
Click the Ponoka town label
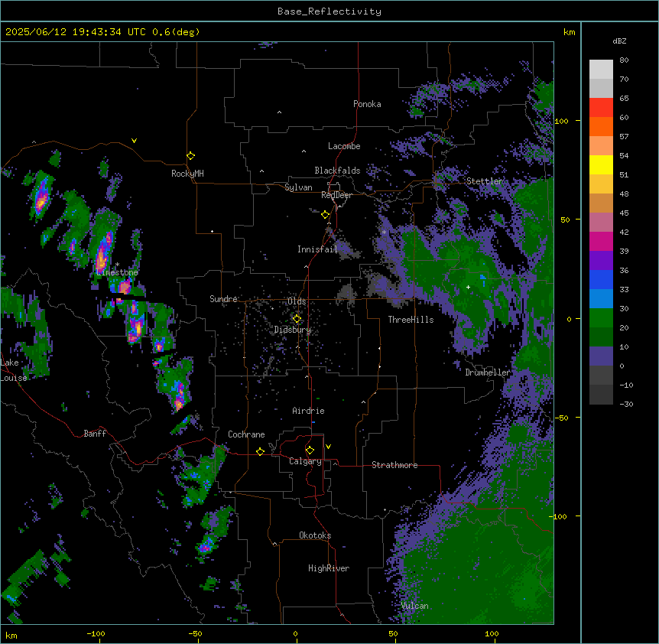(367, 104)
